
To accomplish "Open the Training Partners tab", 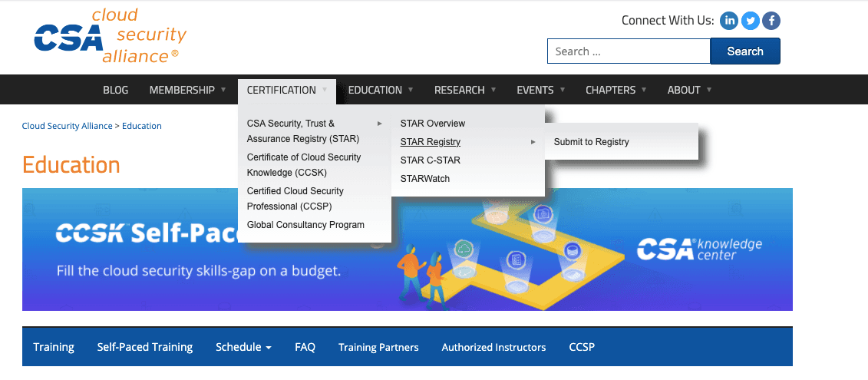I will point(378,347).
